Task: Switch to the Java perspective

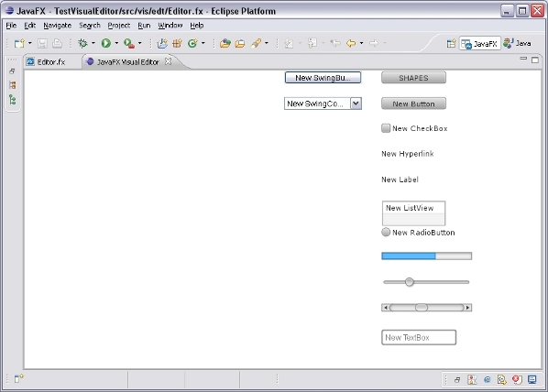Action: [x=518, y=43]
